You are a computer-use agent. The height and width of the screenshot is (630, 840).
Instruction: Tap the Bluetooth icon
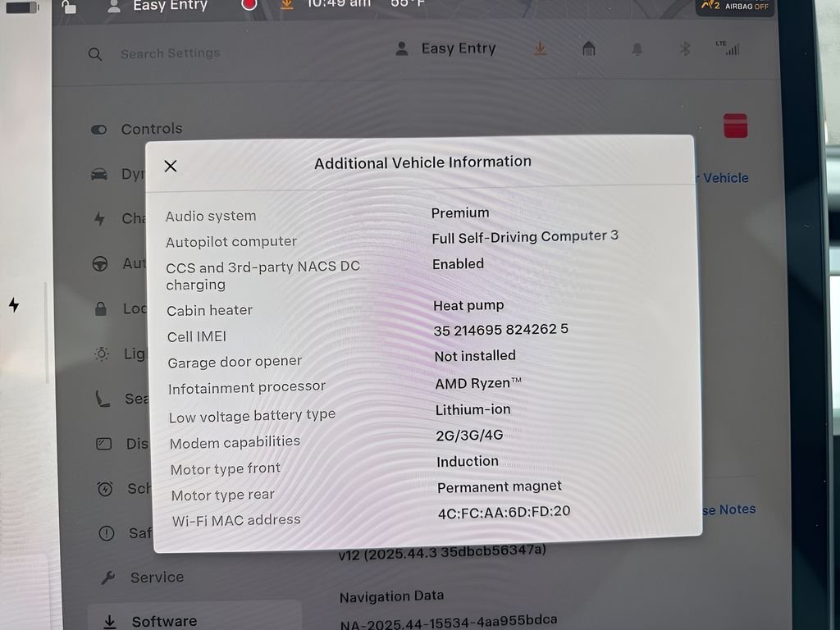click(685, 49)
